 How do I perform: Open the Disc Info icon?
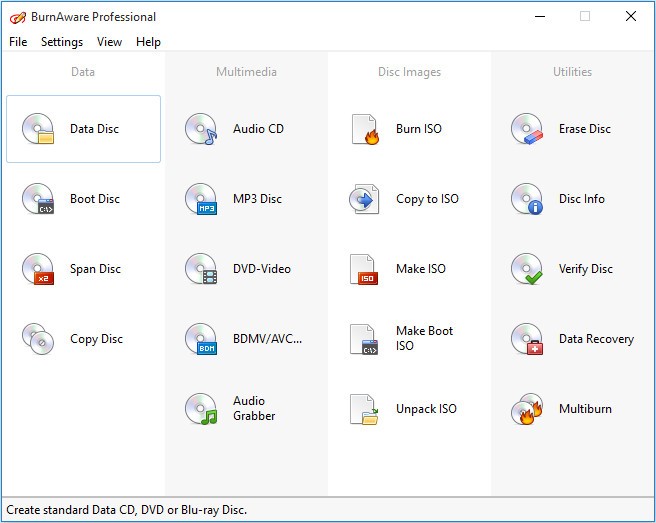tap(527, 199)
